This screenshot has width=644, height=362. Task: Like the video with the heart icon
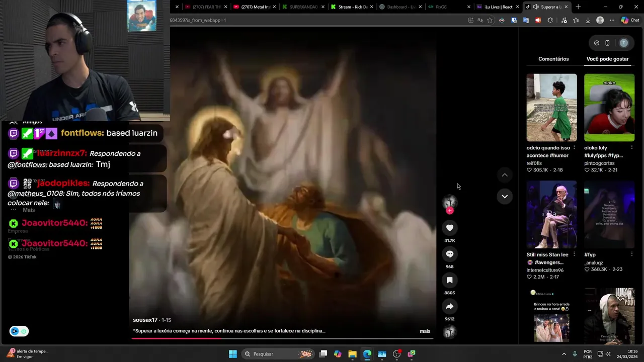[450, 228]
